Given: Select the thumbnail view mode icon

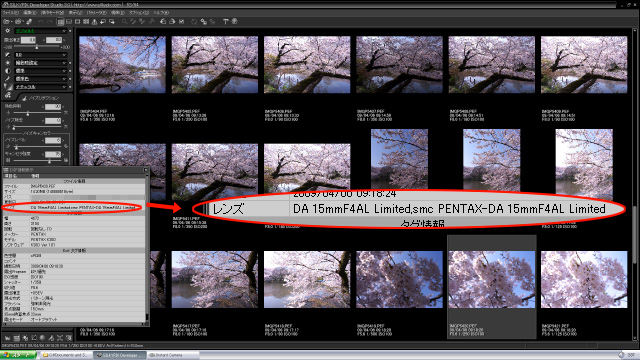Looking at the screenshot, I should pos(60,22).
